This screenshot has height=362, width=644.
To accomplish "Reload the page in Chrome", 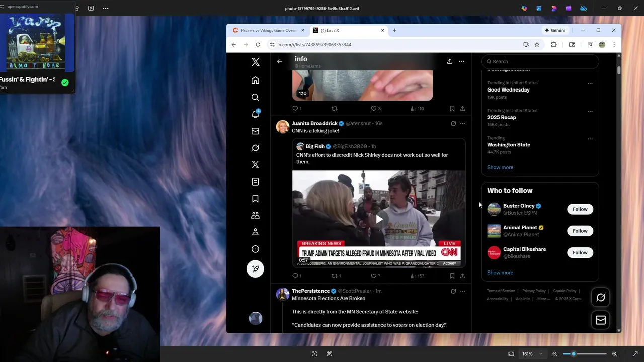I will [x=258, y=45].
